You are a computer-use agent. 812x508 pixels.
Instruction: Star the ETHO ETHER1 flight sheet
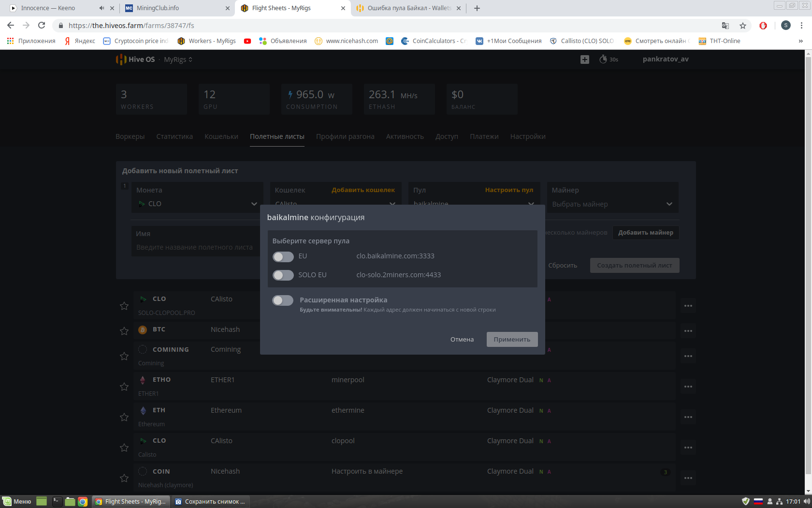[x=124, y=387]
